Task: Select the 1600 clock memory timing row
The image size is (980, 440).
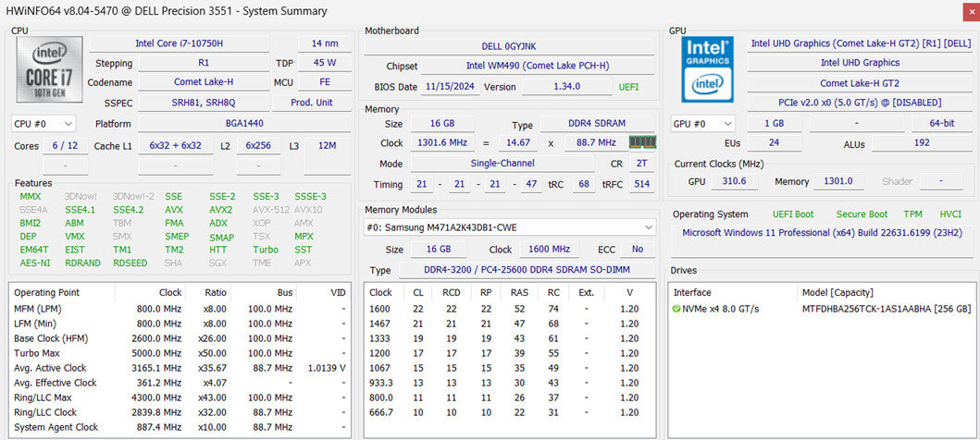Action: pos(509,309)
